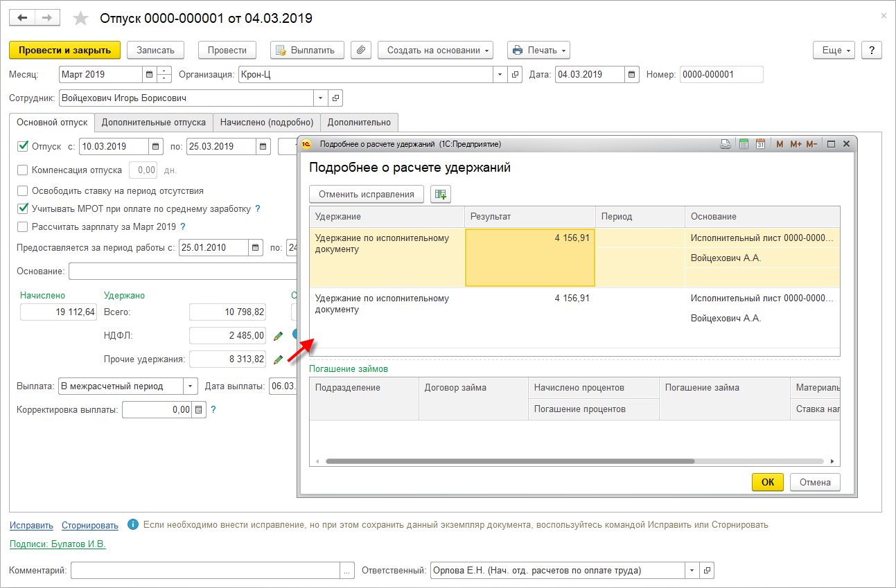
Task: Uncheck the Отпуск checkbox
Action: [x=23, y=146]
